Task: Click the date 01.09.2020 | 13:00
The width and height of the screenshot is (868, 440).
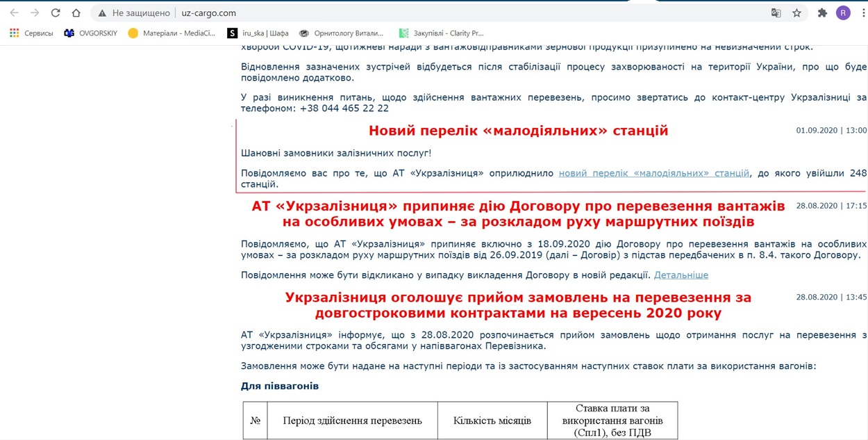Action: click(831, 130)
